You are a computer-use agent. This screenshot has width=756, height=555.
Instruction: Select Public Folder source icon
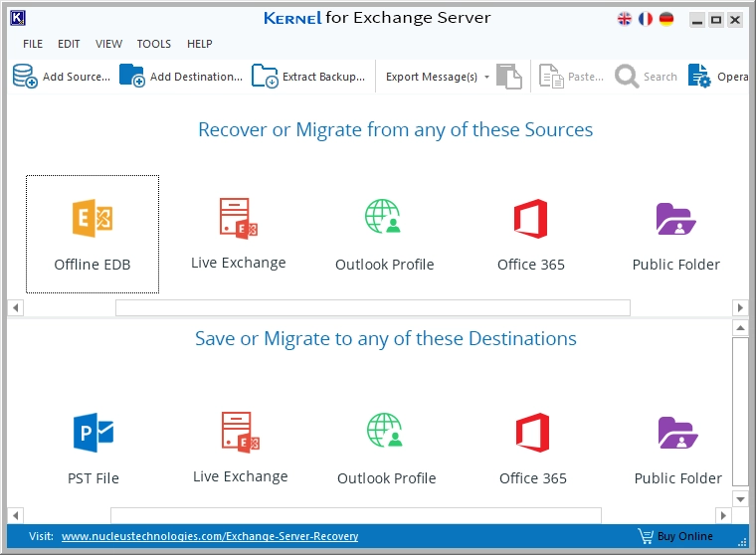[676, 219]
